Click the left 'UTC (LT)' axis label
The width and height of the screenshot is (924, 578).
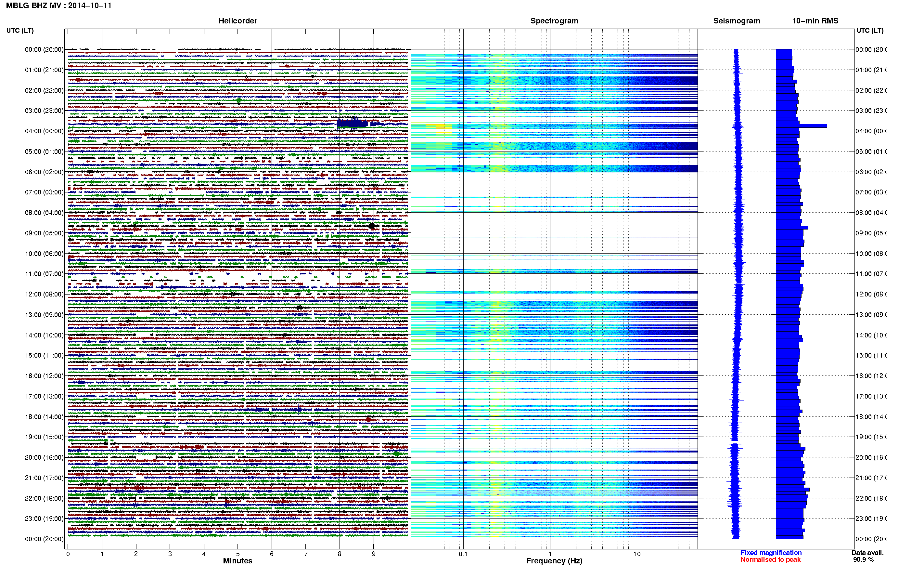point(20,31)
